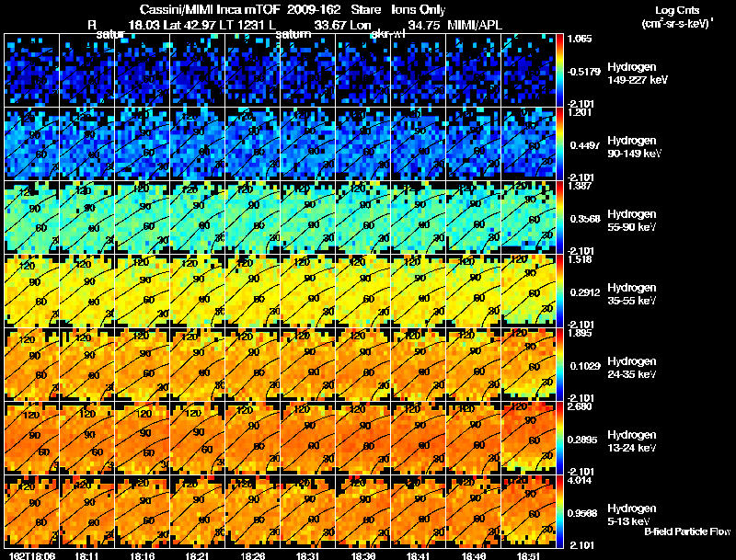
Task: Click the Lon value '34.75' in the header
Action: (x=424, y=26)
